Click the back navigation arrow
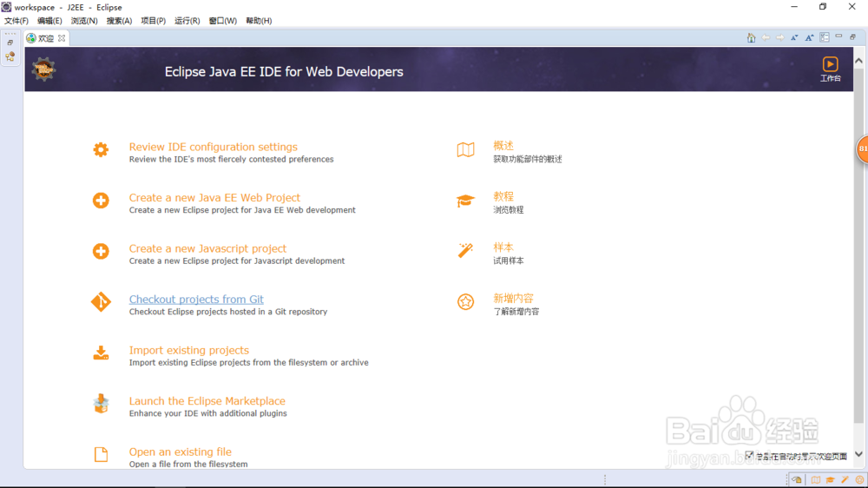 [766, 37]
